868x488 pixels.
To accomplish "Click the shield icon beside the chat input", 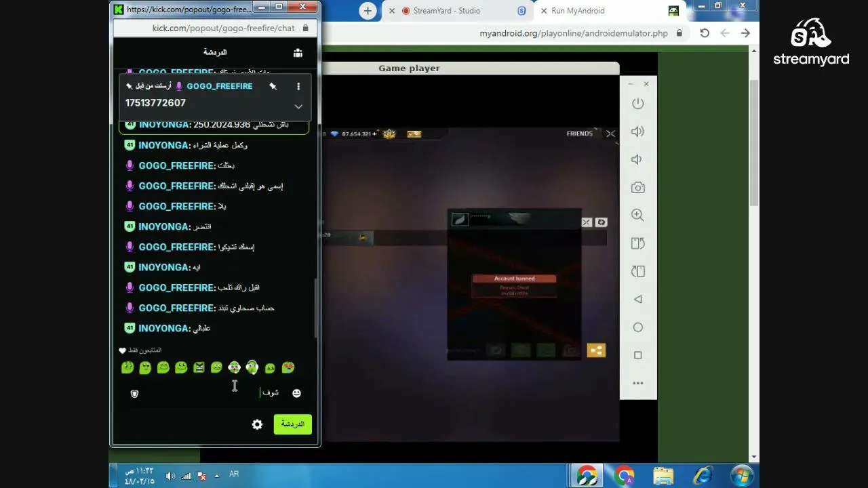I will click(x=134, y=393).
